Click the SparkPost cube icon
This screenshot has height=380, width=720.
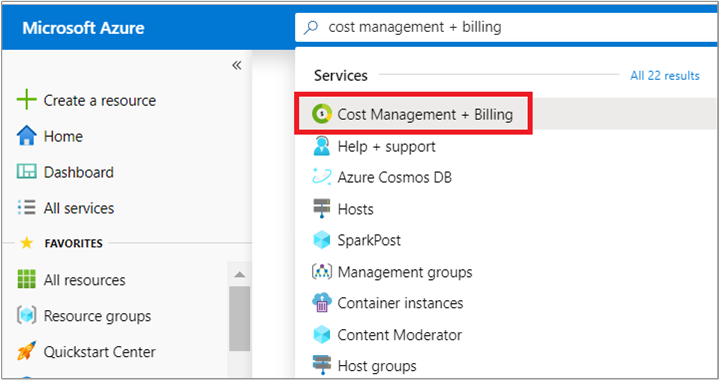pos(321,240)
